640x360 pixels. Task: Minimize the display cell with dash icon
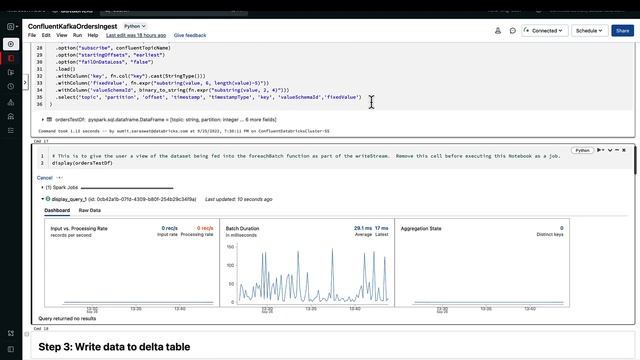617,150
